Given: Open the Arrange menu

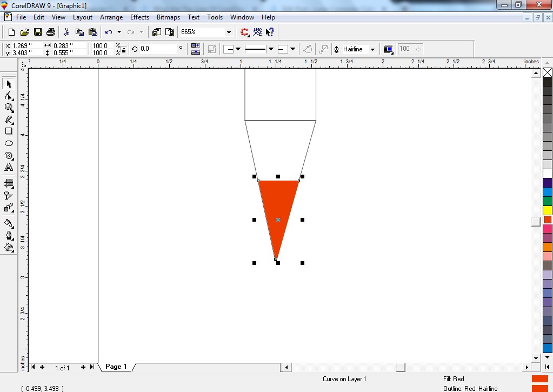Looking at the screenshot, I should pos(111,17).
